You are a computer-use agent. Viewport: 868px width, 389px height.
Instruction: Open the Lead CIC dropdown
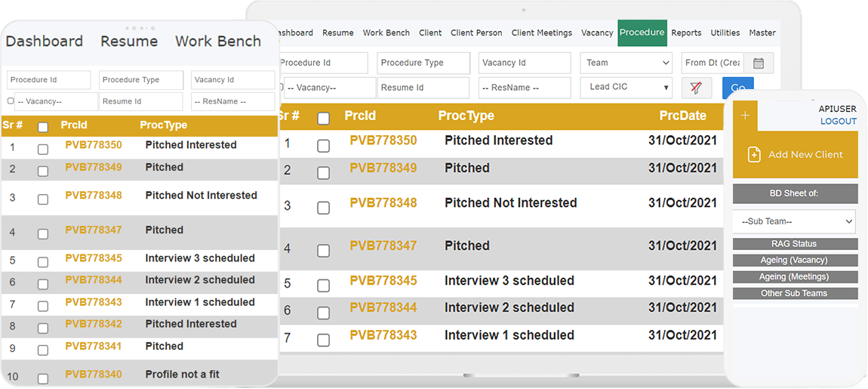click(626, 88)
